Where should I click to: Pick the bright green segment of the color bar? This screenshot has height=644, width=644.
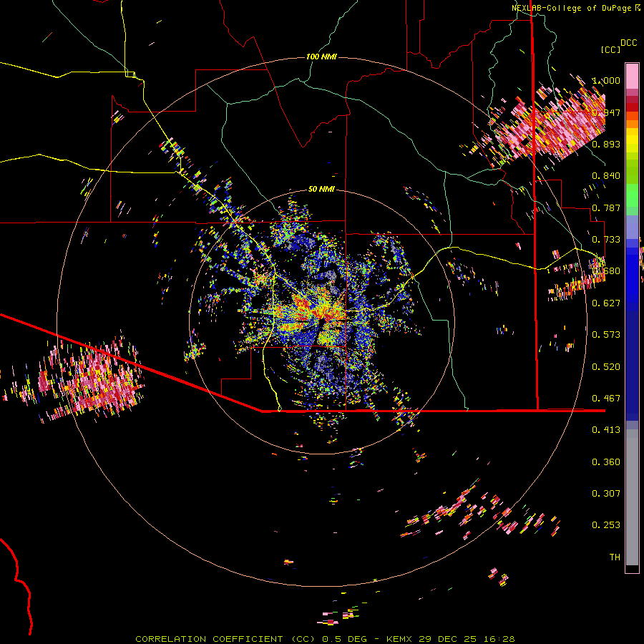pyautogui.click(x=632, y=195)
